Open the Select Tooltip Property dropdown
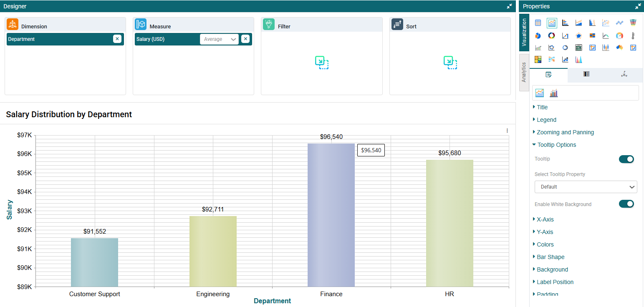Screen dimensions: 644x307 click(x=586, y=187)
